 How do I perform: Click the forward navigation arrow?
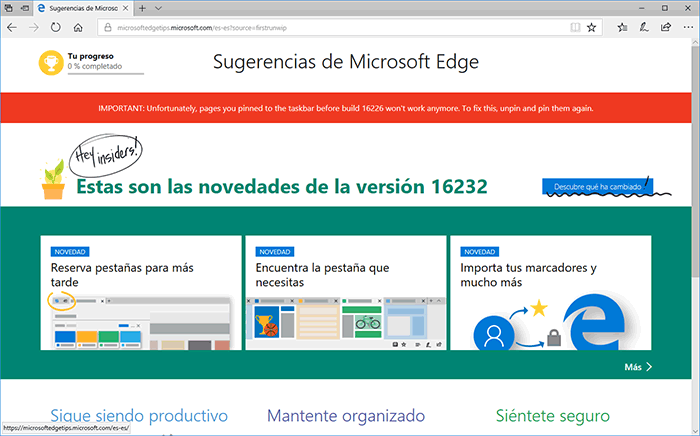(34, 28)
